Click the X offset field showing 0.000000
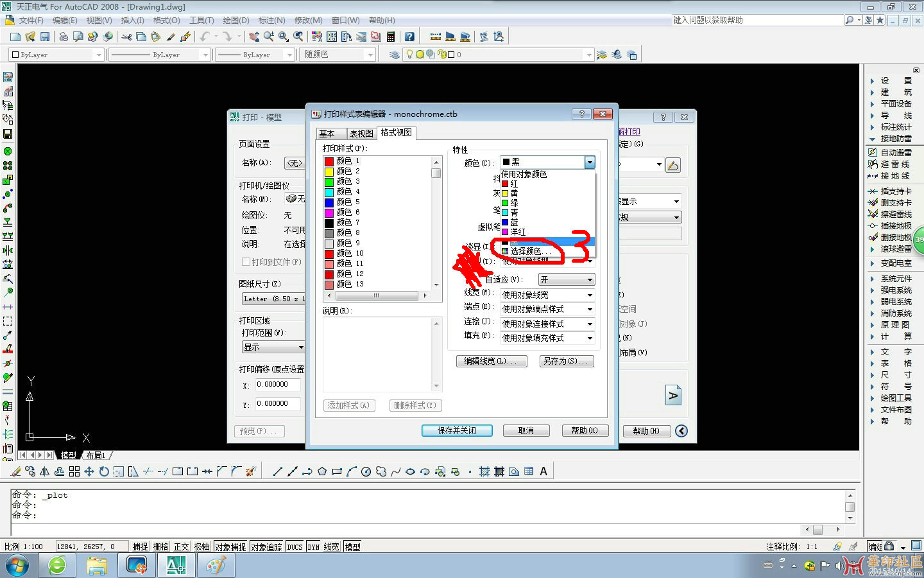Screen dimensions: 924x578 [x=278, y=385]
